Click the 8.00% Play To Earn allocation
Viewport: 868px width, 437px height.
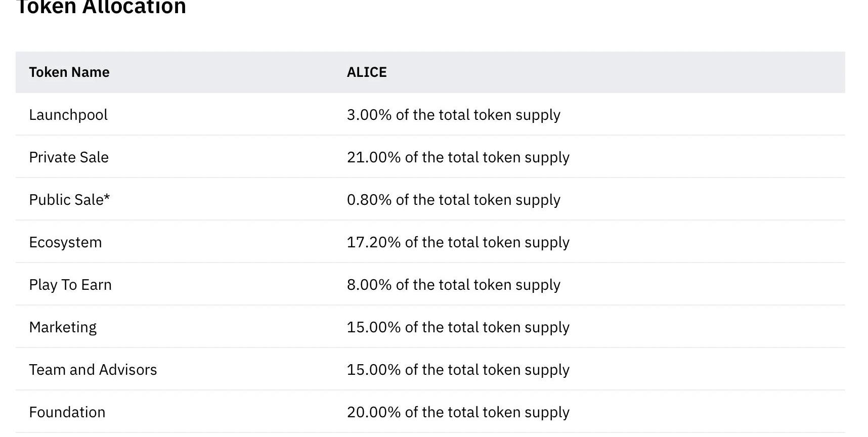(453, 285)
